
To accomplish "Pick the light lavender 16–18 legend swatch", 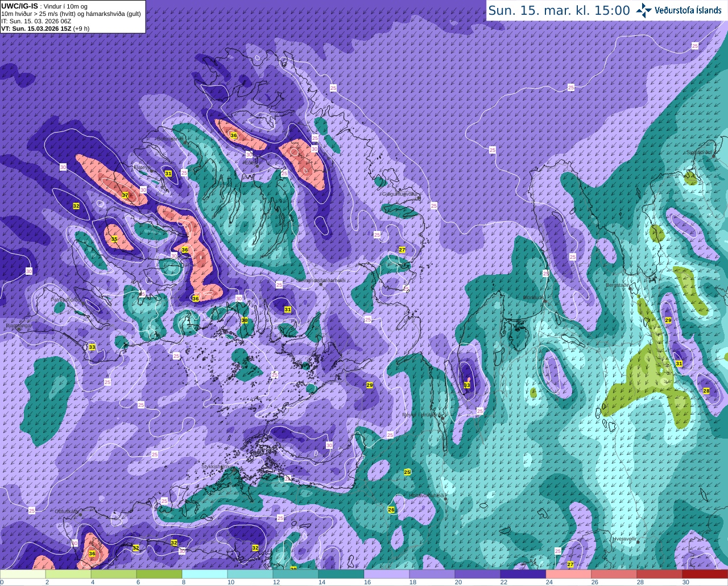I will pyautogui.click(x=387, y=574).
